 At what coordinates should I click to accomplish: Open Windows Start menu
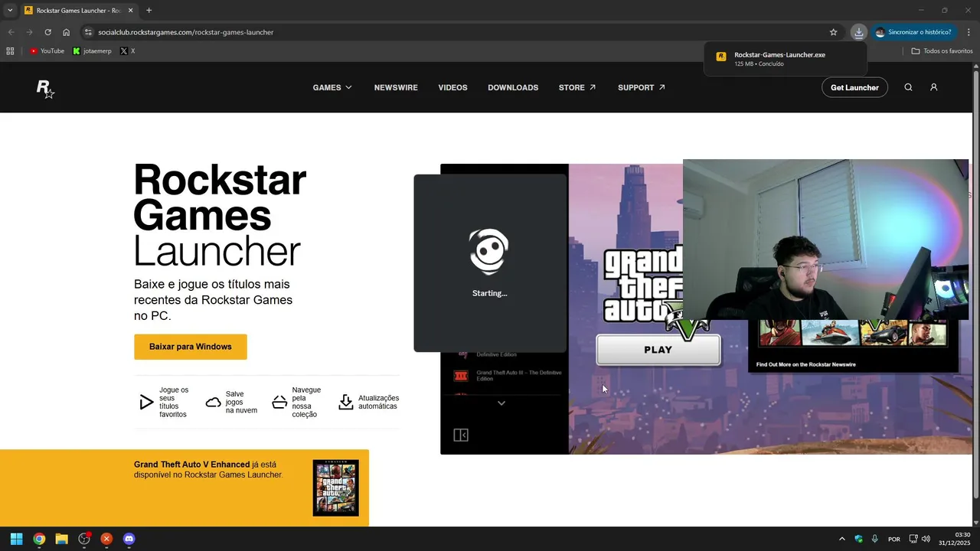pos(16,539)
